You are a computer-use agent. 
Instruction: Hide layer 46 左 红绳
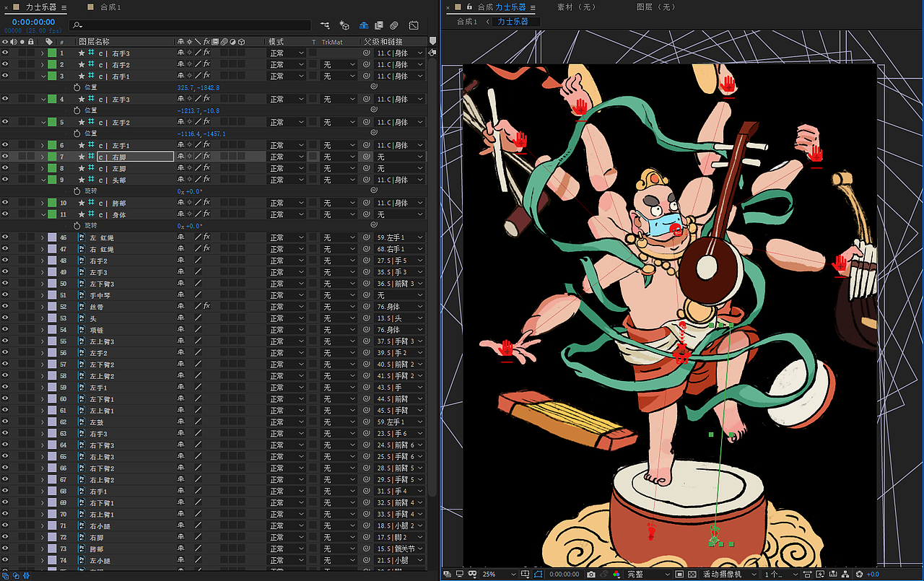5,237
